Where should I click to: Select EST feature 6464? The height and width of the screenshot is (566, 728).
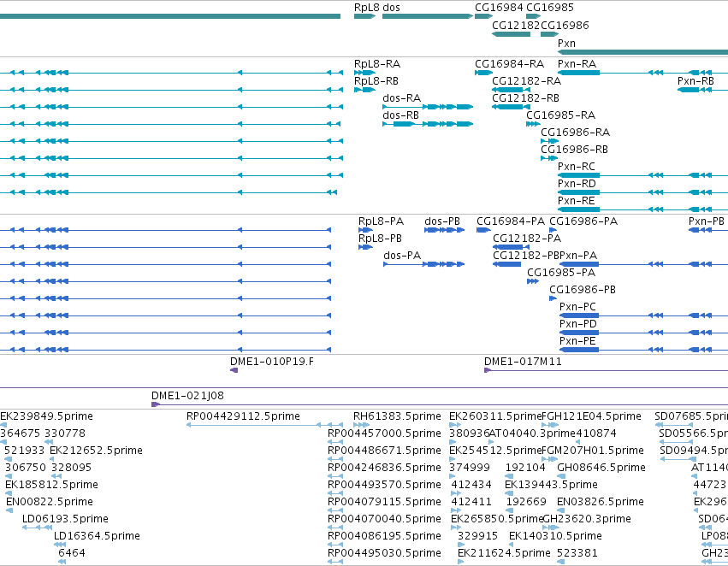(x=72, y=553)
